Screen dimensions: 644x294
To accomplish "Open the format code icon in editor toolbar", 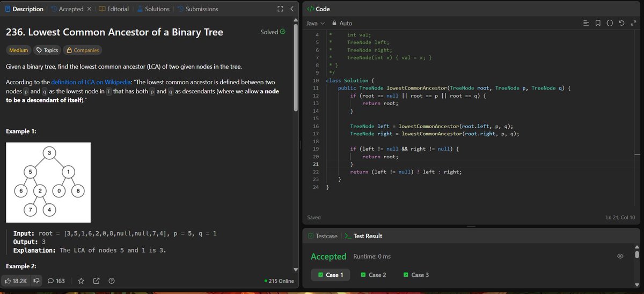I will tap(586, 23).
